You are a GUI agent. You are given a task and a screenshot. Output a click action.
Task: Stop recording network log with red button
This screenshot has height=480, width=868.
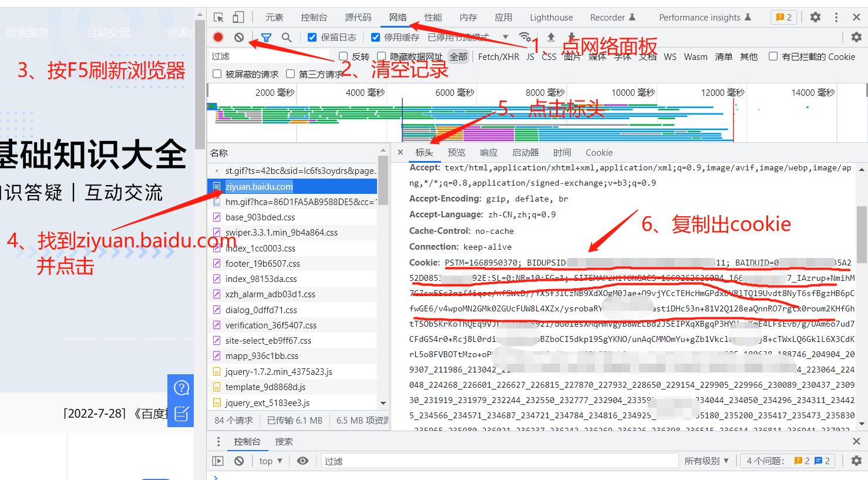coord(218,37)
